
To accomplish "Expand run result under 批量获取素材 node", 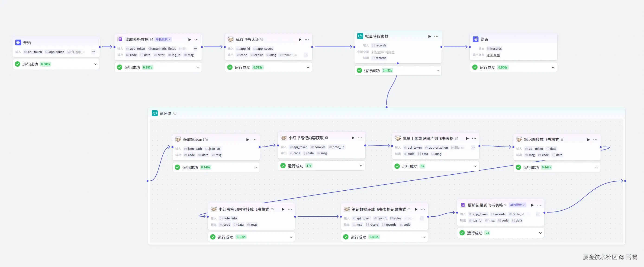I will tap(438, 71).
